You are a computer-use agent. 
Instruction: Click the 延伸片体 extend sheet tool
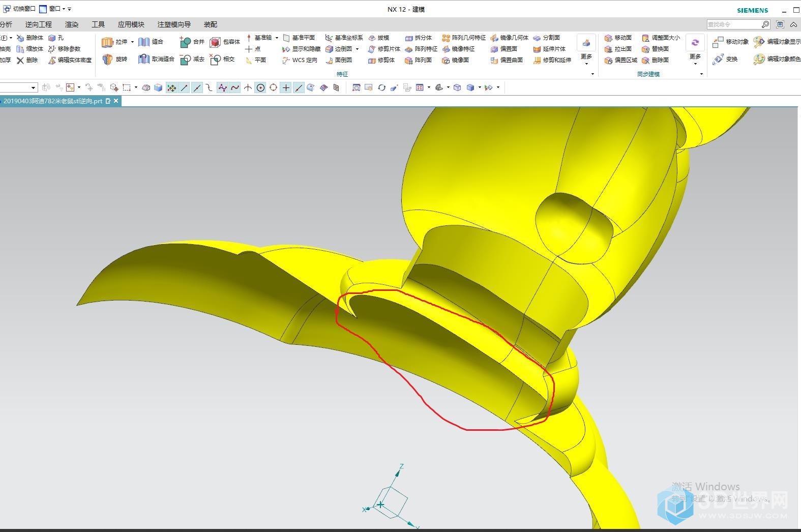point(549,49)
